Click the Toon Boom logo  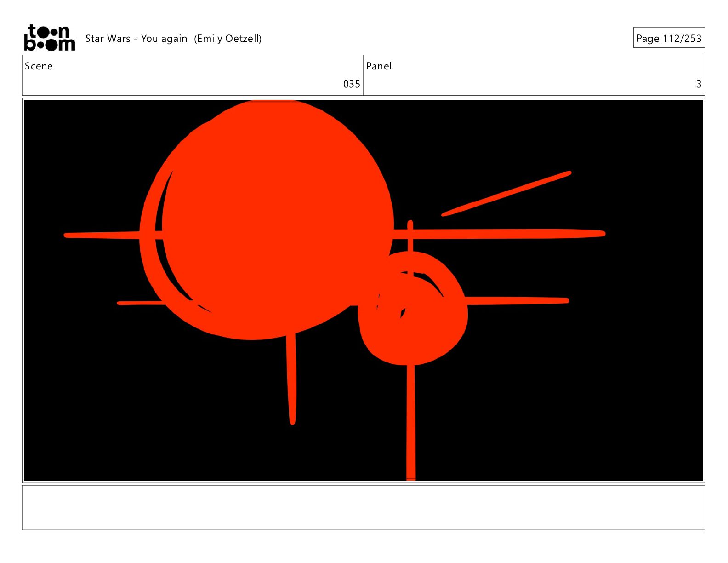(49, 38)
